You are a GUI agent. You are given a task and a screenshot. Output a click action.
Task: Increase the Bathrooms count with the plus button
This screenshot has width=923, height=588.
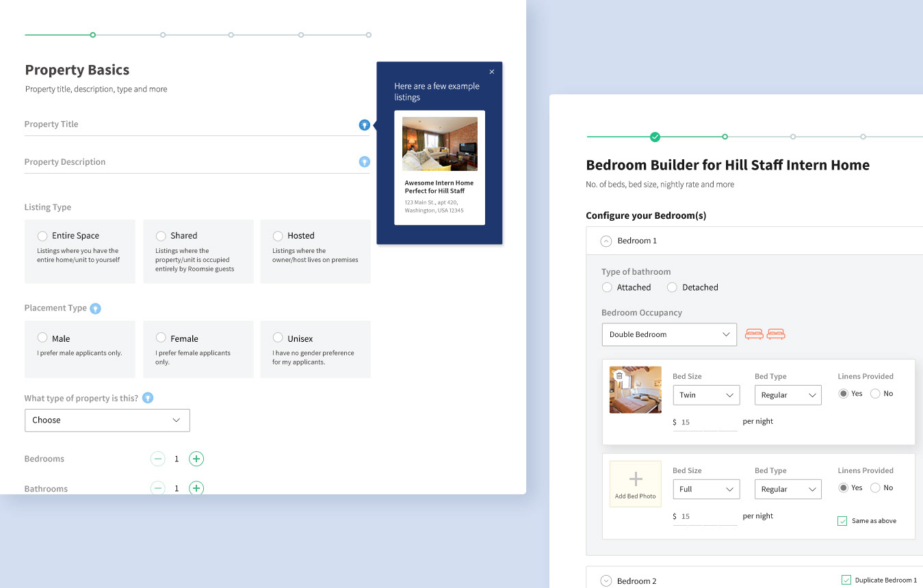196,488
